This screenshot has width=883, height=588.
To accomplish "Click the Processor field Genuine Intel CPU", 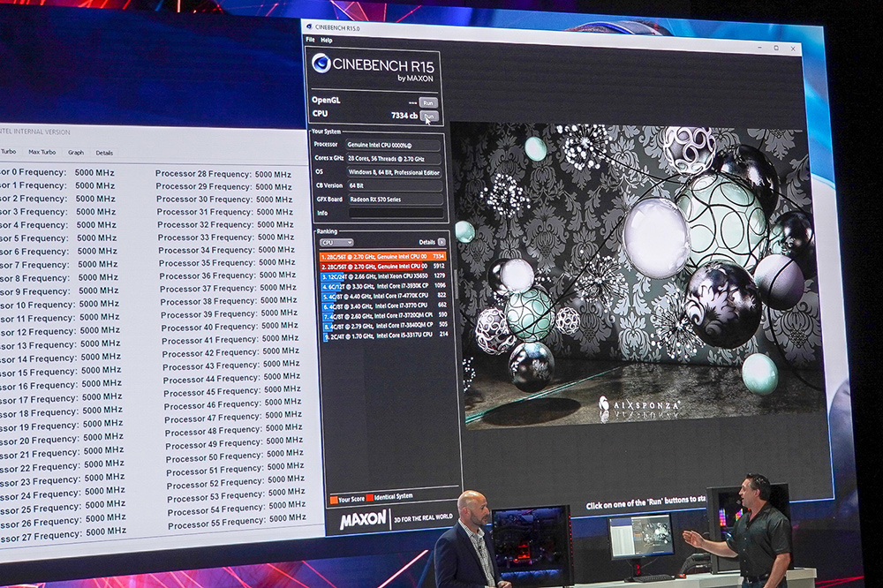I will coord(393,145).
